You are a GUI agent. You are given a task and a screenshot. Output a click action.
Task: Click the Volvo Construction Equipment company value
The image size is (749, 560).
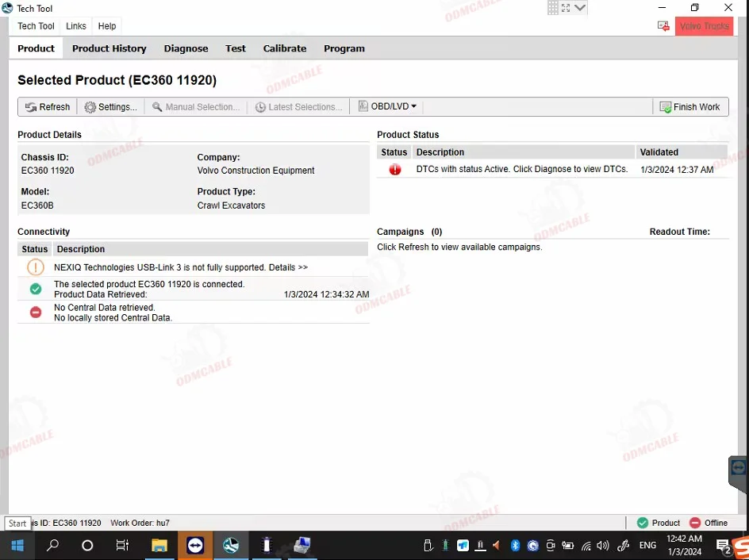click(255, 171)
